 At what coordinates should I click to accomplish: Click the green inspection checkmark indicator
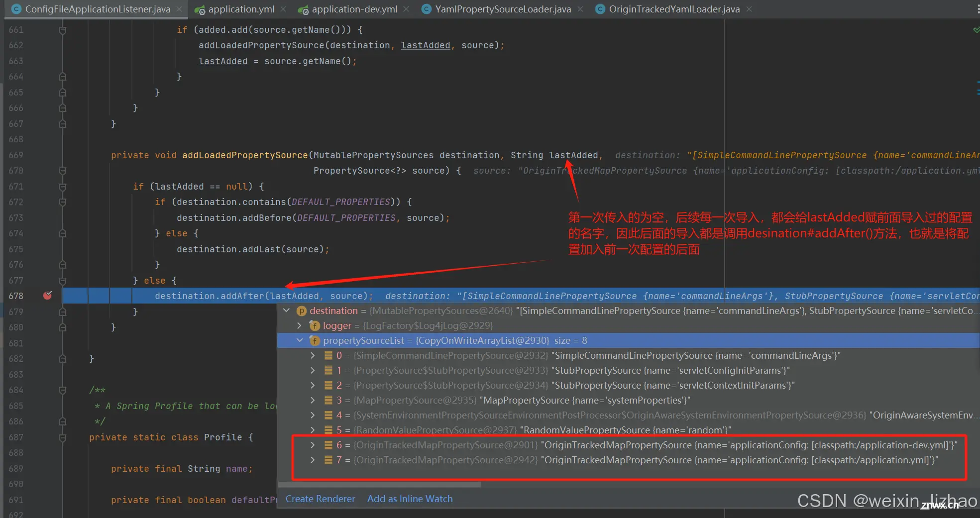pyautogui.click(x=976, y=30)
